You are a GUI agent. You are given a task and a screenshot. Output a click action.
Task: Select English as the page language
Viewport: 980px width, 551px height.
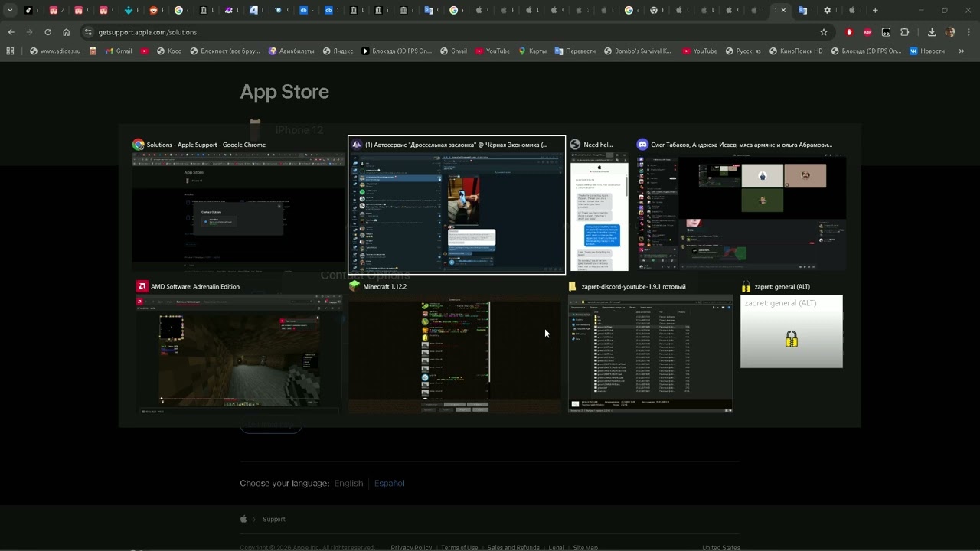click(349, 483)
